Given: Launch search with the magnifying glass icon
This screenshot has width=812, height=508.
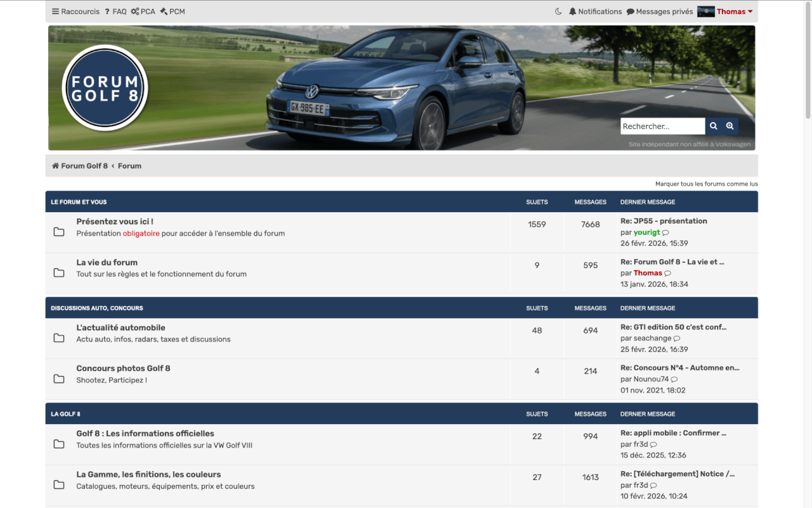Looking at the screenshot, I should pyautogui.click(x=714, y=126).
